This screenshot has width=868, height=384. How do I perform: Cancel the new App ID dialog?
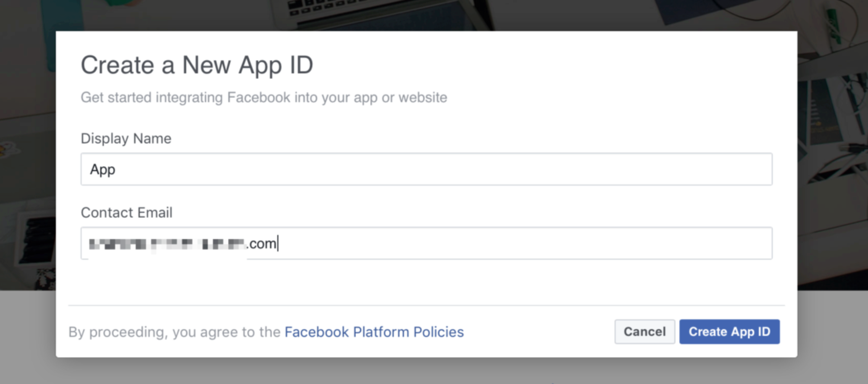(645, 332)
